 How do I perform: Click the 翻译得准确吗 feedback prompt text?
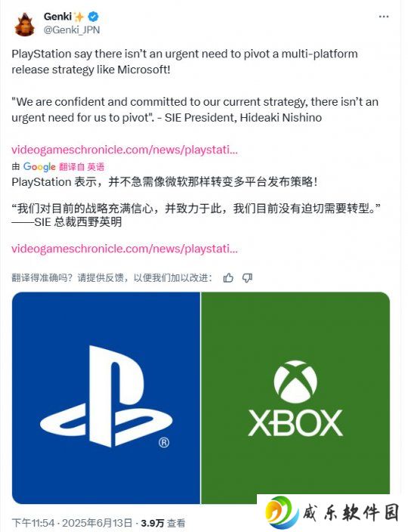click(x=112, y=278)
